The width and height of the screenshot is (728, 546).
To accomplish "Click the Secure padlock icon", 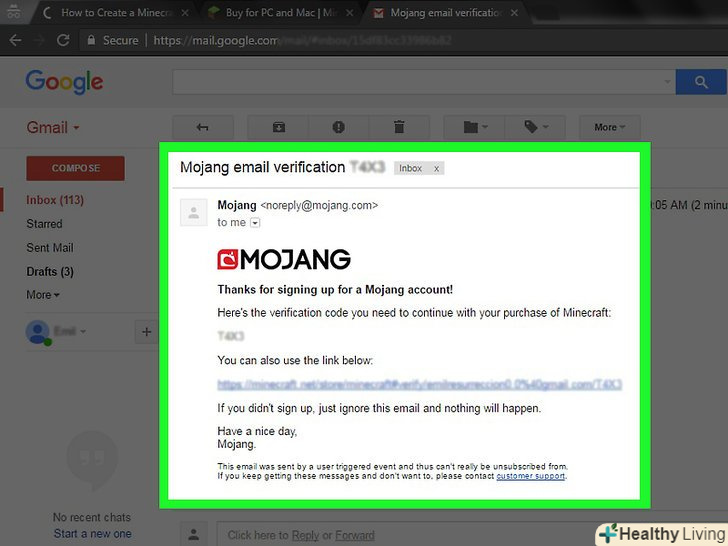I will tap(91, 40).
